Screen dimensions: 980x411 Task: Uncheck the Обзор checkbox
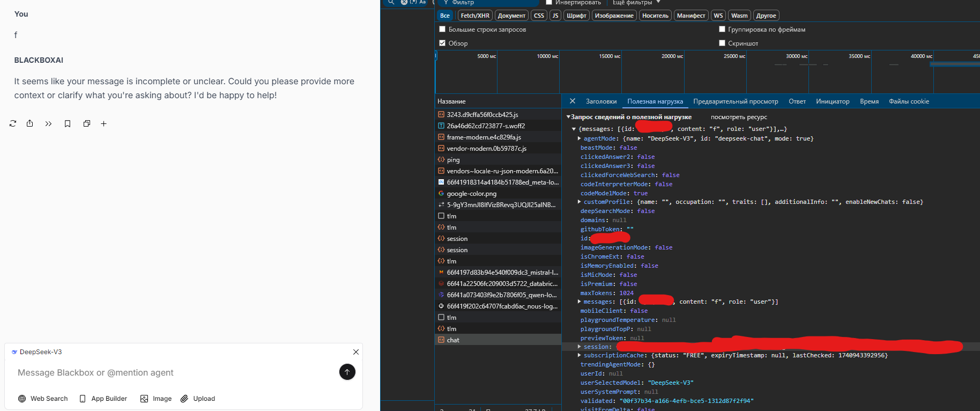point(442,43)
